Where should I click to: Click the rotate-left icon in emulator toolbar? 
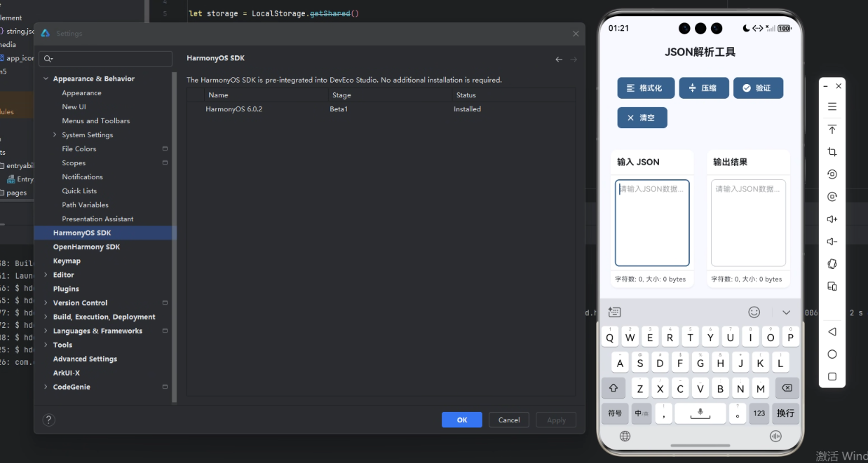(832, 174)
